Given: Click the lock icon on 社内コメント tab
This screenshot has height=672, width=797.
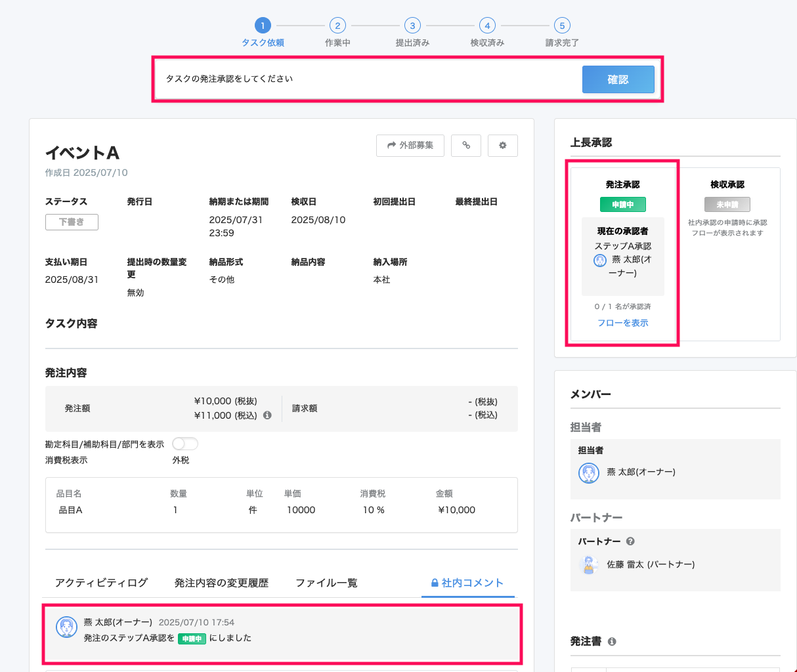Looking at the screenshot, I should pyautogui.click(x=435, y=583).
